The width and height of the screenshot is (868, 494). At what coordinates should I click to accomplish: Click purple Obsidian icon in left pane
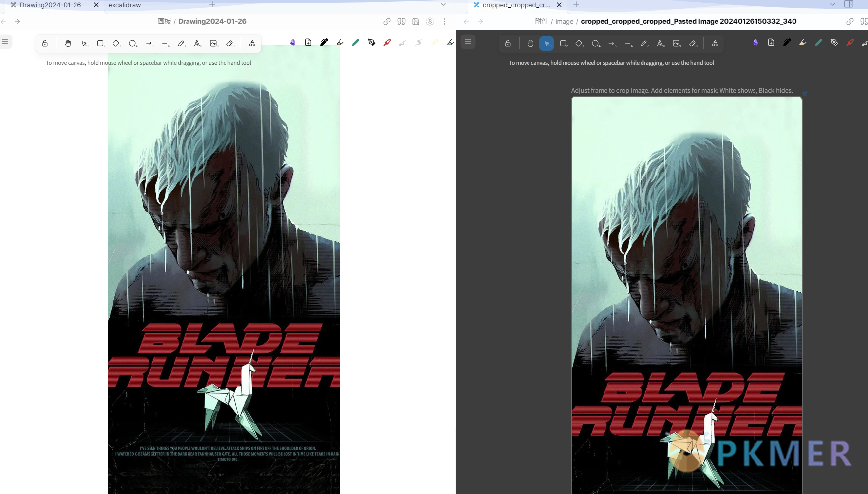click(293, 43)
